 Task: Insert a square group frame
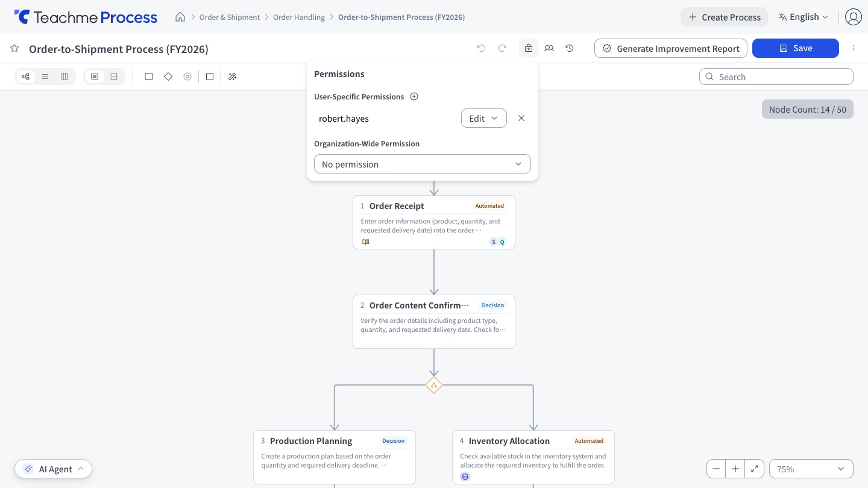(x=210, y=77)
